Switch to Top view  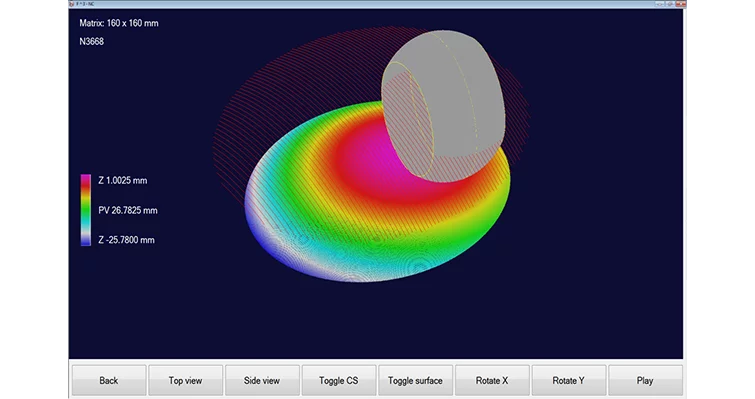pyautogui.click(x=185, y=380)
